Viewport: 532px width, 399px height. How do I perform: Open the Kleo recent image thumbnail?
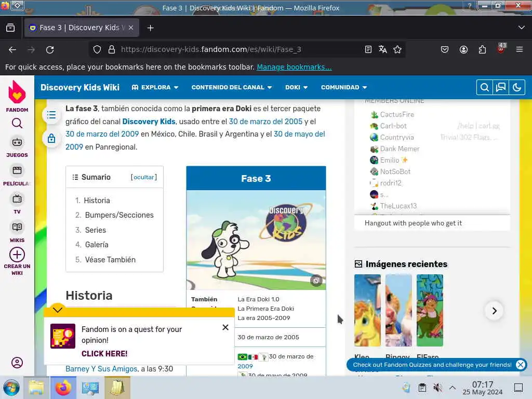point(367,311)
